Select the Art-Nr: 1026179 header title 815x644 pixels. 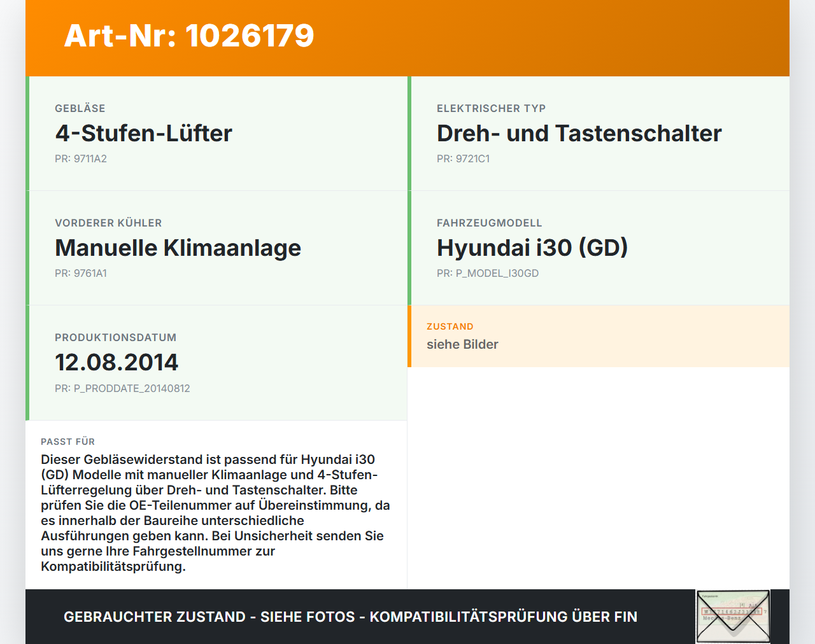click(x=189, y=36)
